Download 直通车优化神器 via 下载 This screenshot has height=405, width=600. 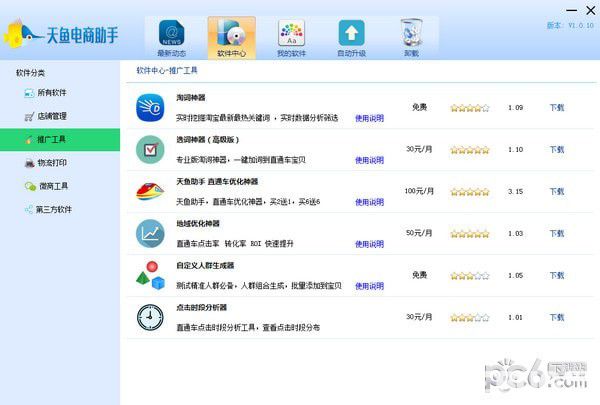pyautogui.click(x=557, y=191)
